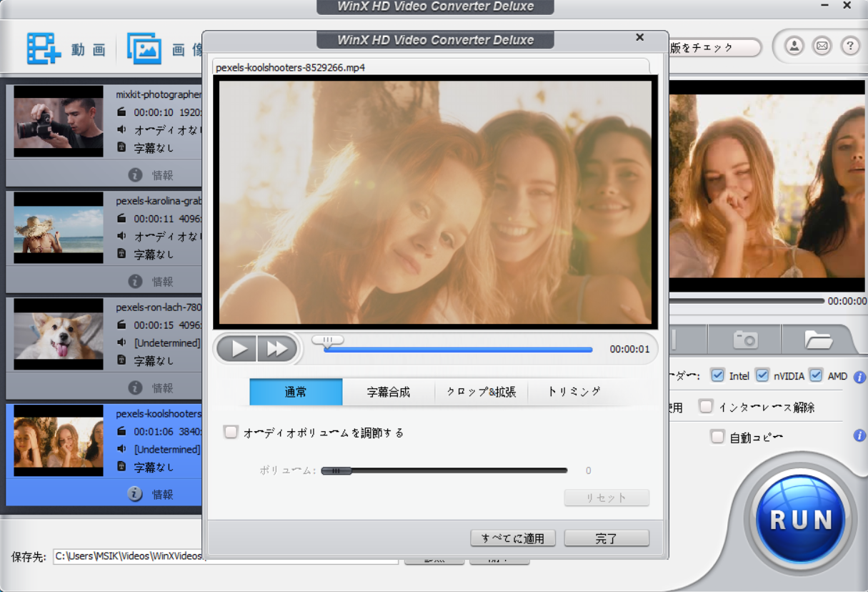The image size is (868, 592).
Task: Click the add video (動画) icon
Action: (44, 49)
